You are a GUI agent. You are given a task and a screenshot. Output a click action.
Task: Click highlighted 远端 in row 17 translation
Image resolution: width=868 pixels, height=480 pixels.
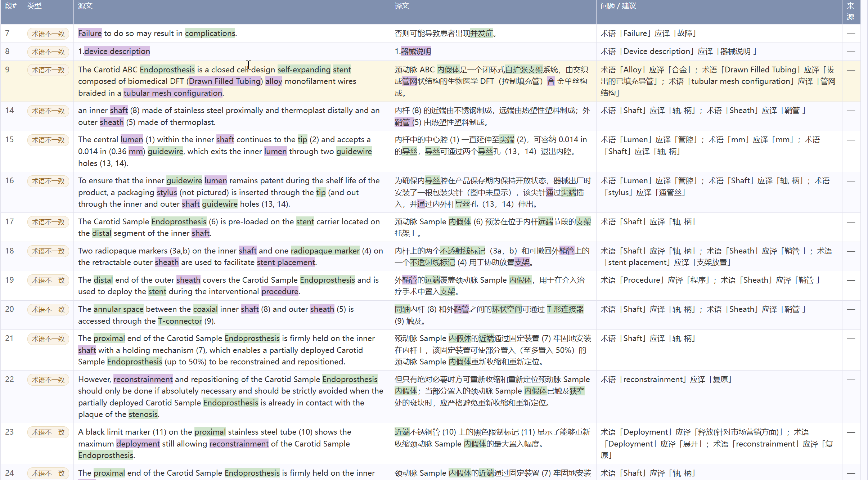pyautogui.click(x=546, y=222)
